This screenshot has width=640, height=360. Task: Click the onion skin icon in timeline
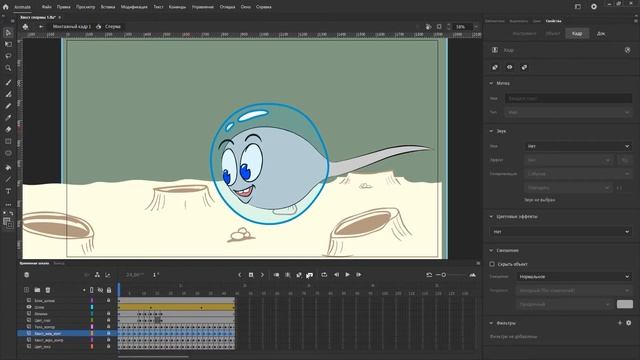pyautogui.click(x=276, y=275)
